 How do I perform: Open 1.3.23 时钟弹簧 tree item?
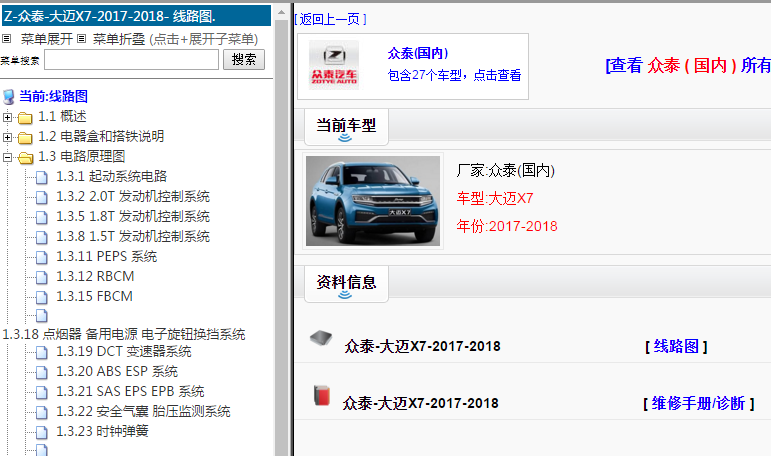pos(102,431)
